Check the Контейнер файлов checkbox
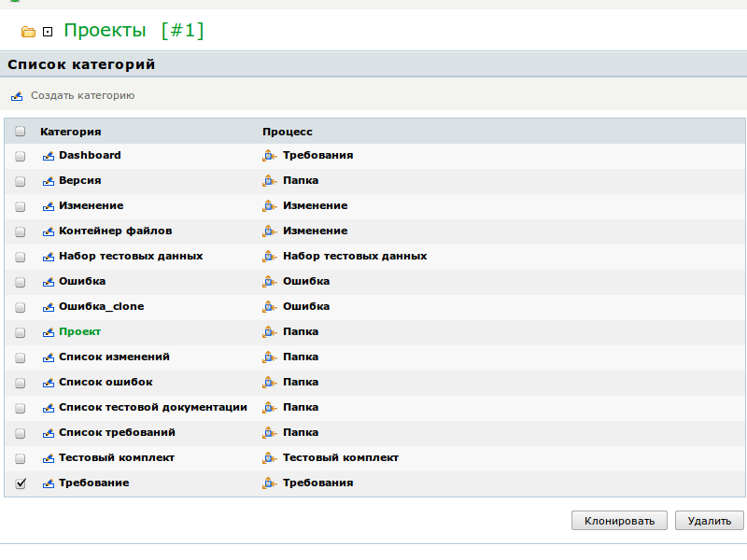The height and width of the screenshot is (560, 747). tap(21, 231)
